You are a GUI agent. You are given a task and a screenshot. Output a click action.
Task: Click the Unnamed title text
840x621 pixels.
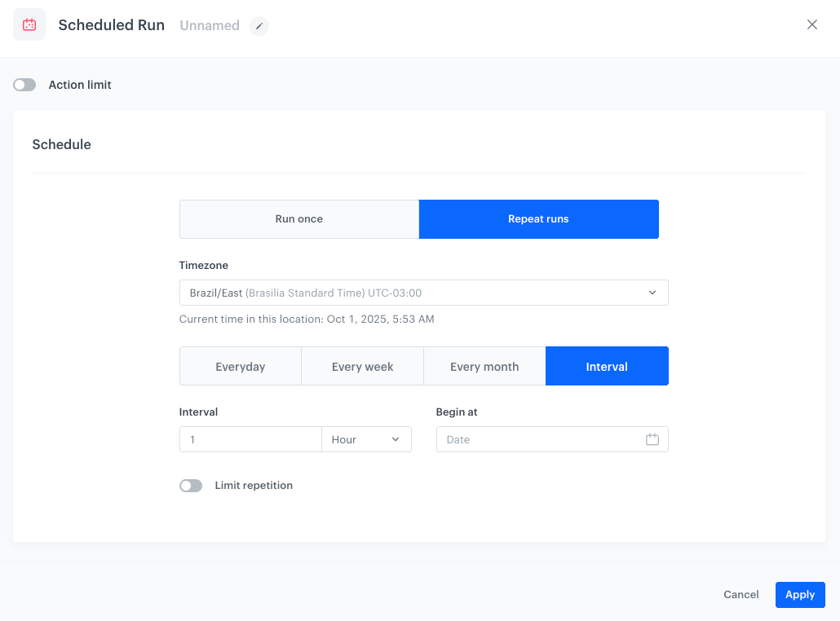coord(210,25)
